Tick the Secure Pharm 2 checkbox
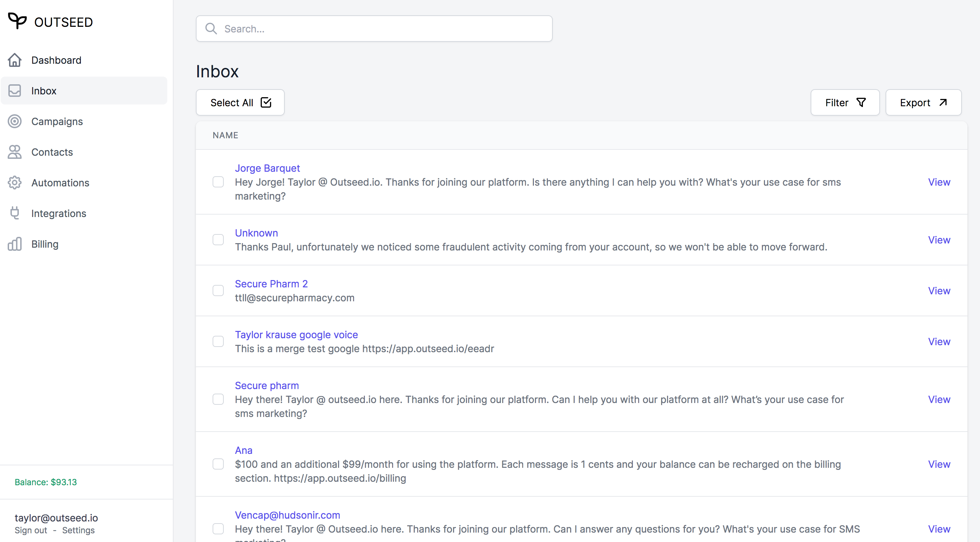 point(218,291)
